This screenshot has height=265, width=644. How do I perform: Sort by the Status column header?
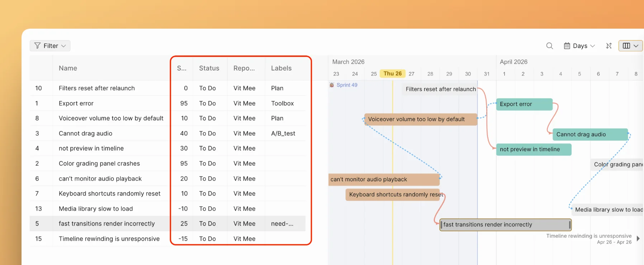[209, 68]
